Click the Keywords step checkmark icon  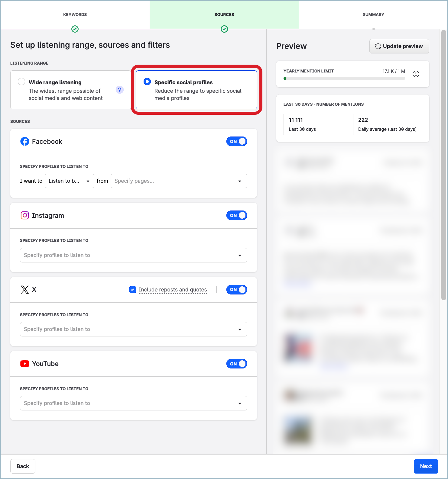pos(75,29)
